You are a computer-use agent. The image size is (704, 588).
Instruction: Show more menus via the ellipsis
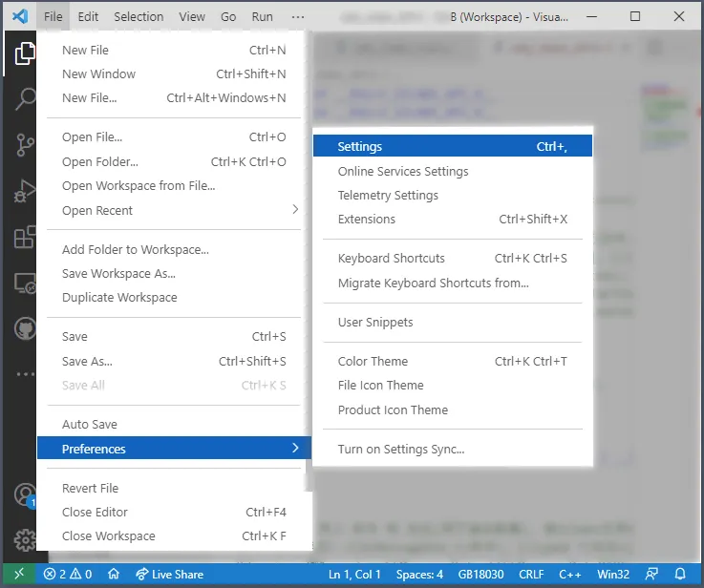point(298,16)
